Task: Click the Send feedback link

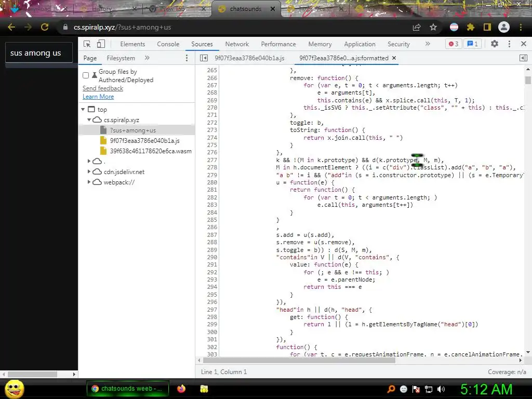Action: pos(103,88)
